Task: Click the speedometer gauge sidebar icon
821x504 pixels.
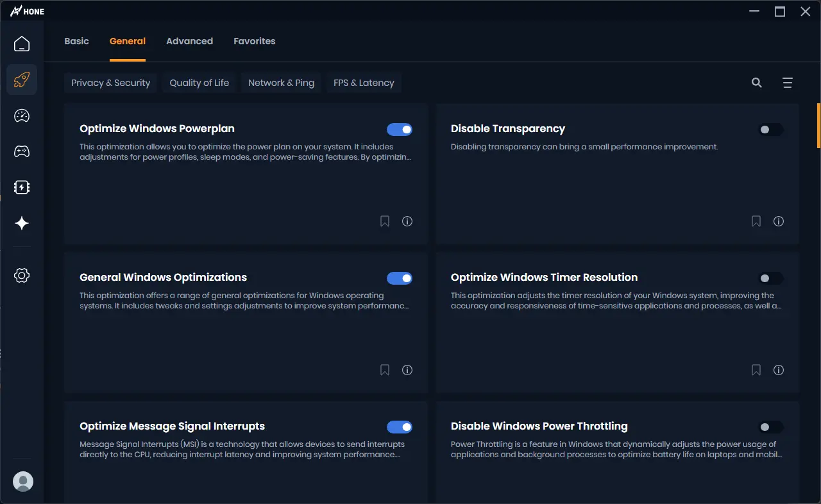Action: tap(22, 115)
